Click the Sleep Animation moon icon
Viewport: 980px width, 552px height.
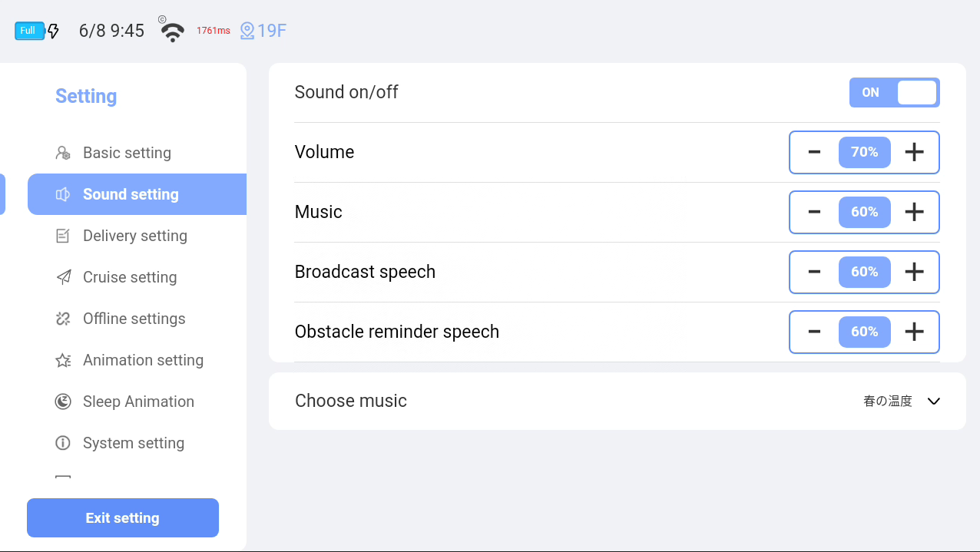pyautogui.click(x=63, y=402)
